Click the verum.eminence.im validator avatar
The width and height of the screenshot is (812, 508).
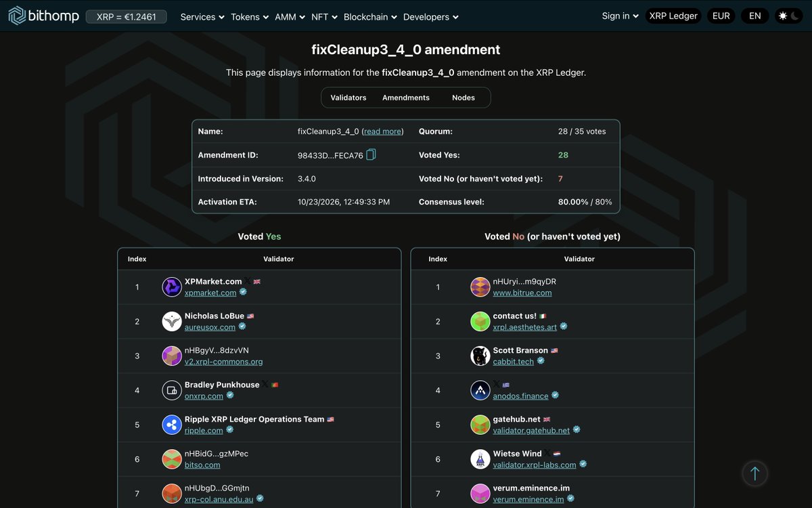click(x=480, y=494)
